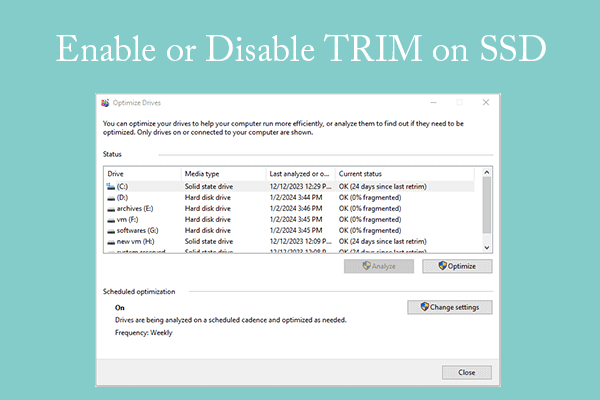Select the (C:) drive icon
The width and height of the screenshot is (600, 400).
pyautogui.click(x=110, y=186)
